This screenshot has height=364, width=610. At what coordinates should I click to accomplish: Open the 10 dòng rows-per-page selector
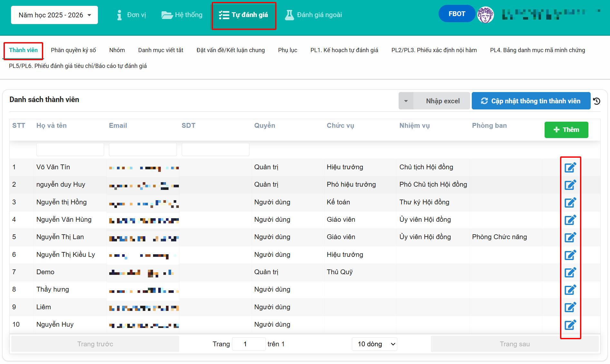tap(374, 344)
